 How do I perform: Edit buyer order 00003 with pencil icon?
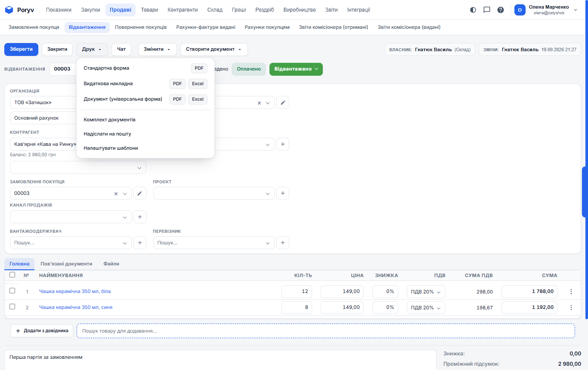coord(139,194)
